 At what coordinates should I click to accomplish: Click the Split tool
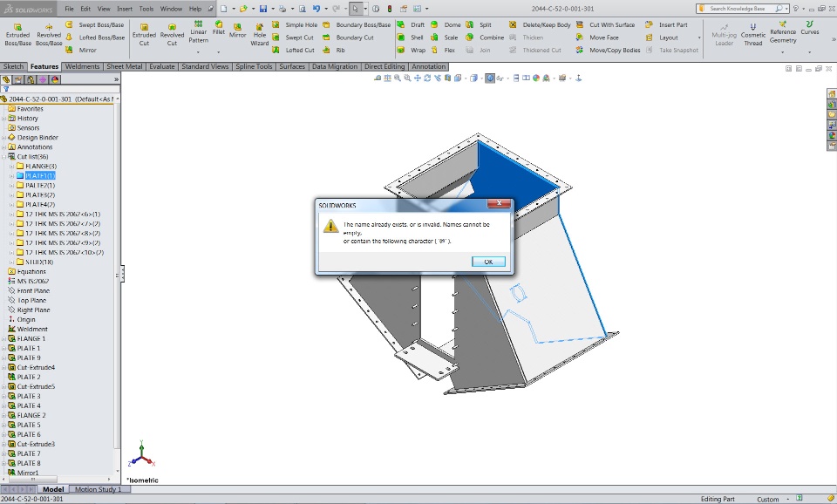pos(479,24)
